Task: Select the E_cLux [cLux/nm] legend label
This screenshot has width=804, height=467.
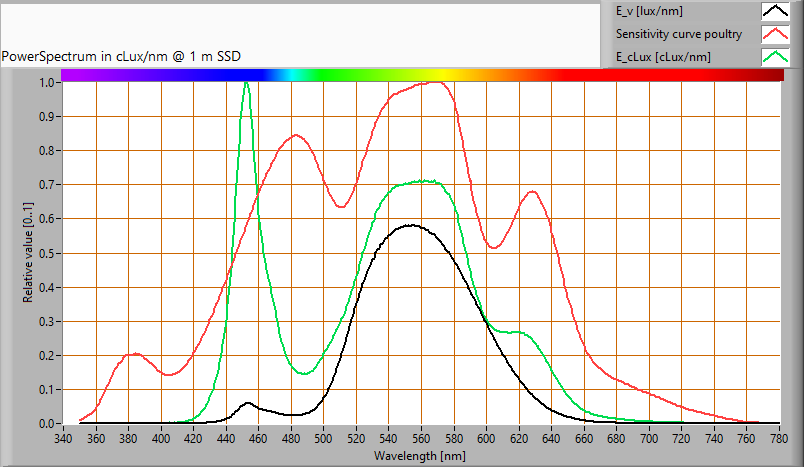Action: (x=663, y=57)
